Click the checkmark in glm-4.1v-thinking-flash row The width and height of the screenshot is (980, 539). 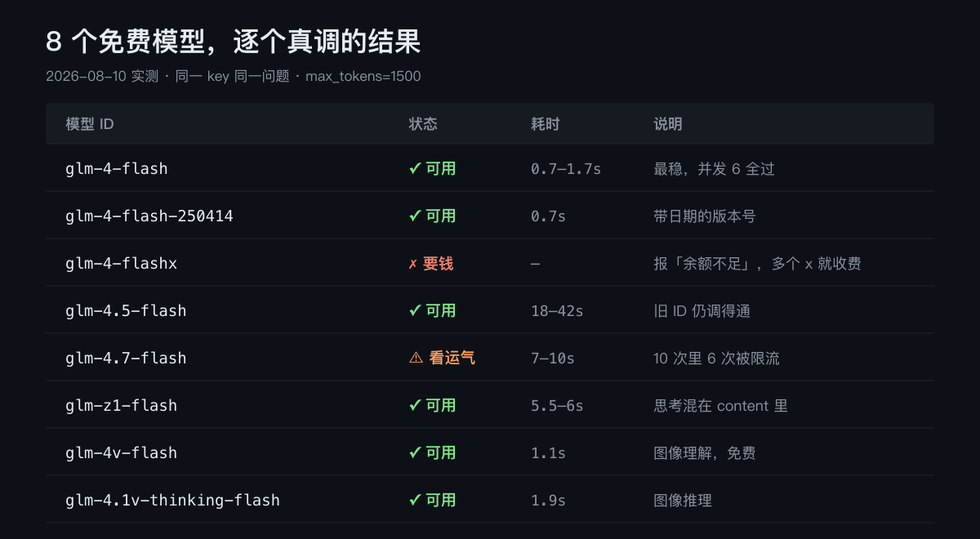tap(415, 501)
